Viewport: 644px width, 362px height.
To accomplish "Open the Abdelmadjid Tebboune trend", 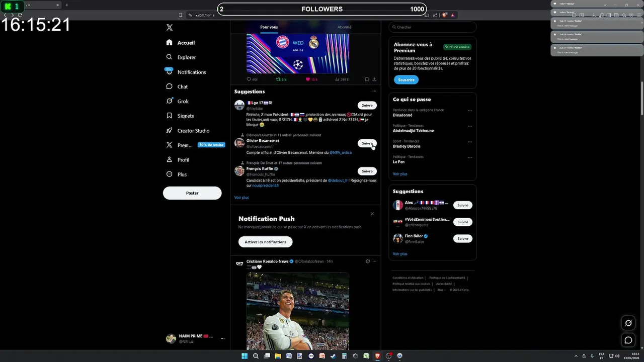I will 414,131.
